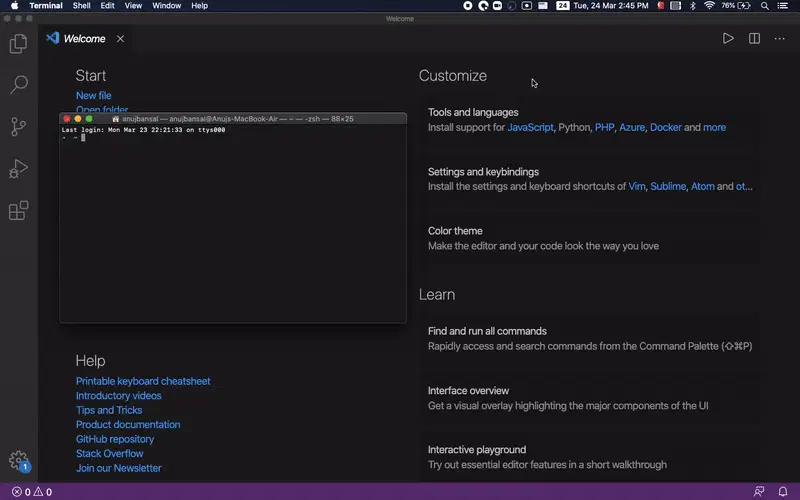Image resolution: width=800 pixels, height=500 pixels.
Task: Click Join our Newsletter link
Action: point(118,468)
